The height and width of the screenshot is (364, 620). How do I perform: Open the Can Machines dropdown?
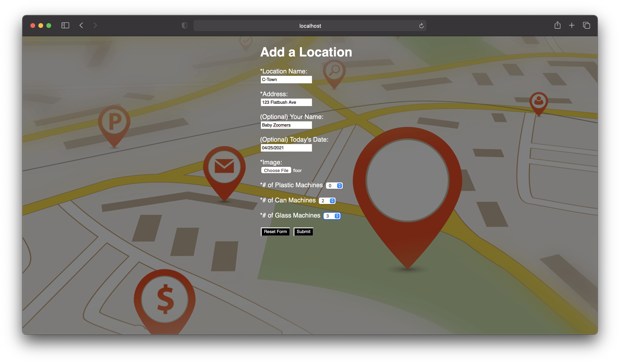click(327, 201)
